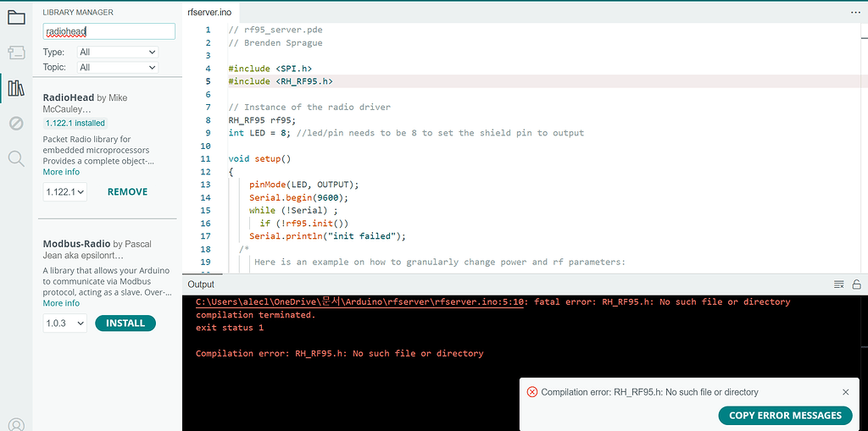Select the RadioHead library title

tap(69, 98)
